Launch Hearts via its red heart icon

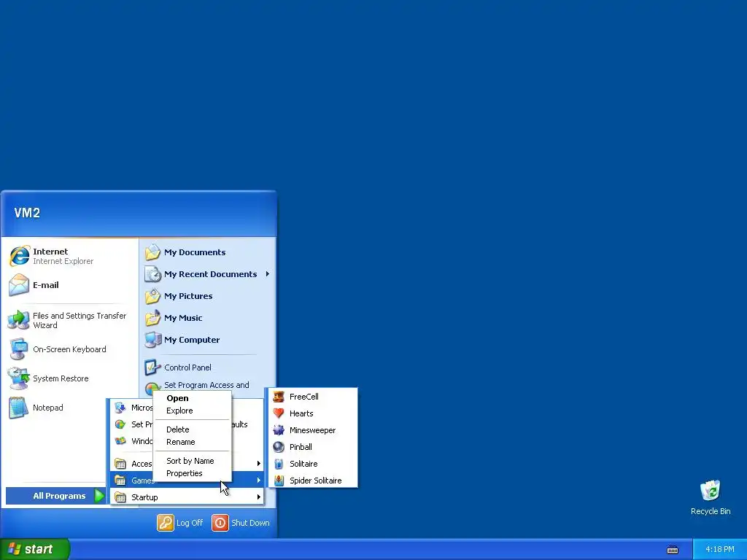point(279,413)
